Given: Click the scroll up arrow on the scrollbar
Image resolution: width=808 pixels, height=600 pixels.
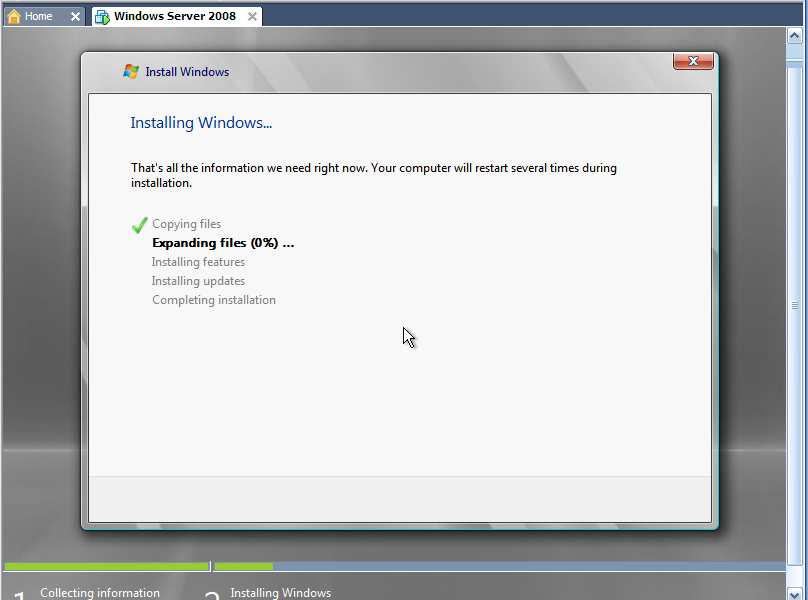Looking at the screenshot, I should tap(794, 36).
